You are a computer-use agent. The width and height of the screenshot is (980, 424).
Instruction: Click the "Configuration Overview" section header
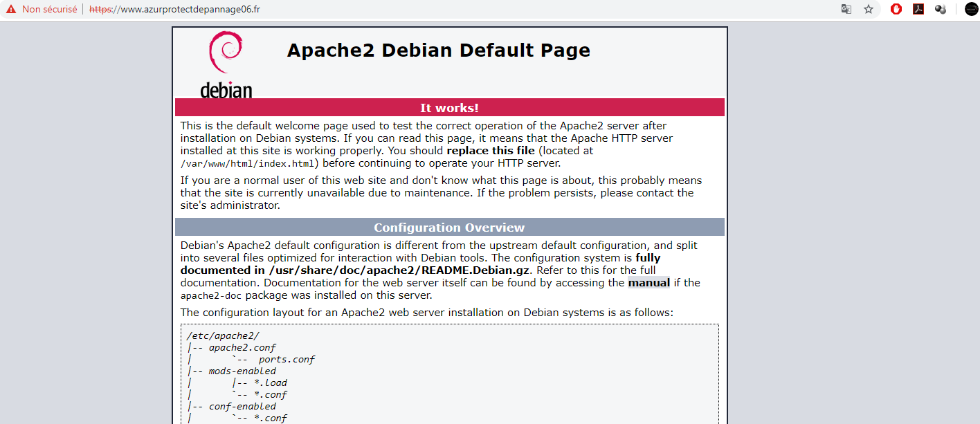coord(449,228)
